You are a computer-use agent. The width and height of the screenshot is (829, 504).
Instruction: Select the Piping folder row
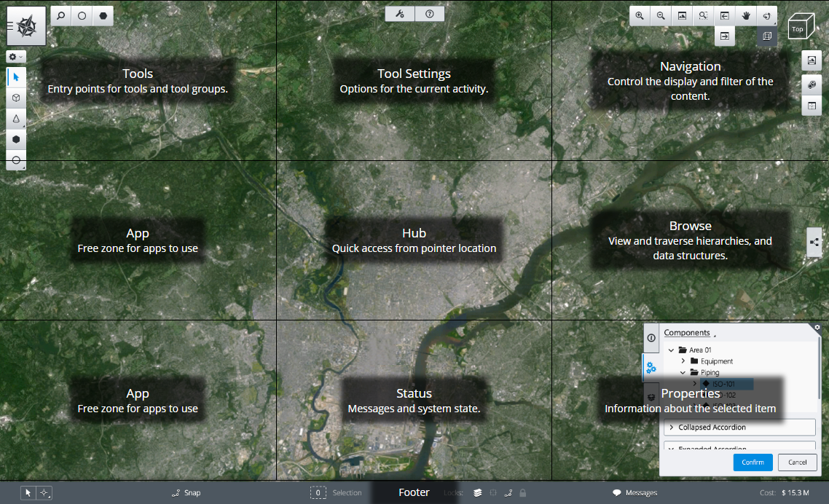(704, 372)
